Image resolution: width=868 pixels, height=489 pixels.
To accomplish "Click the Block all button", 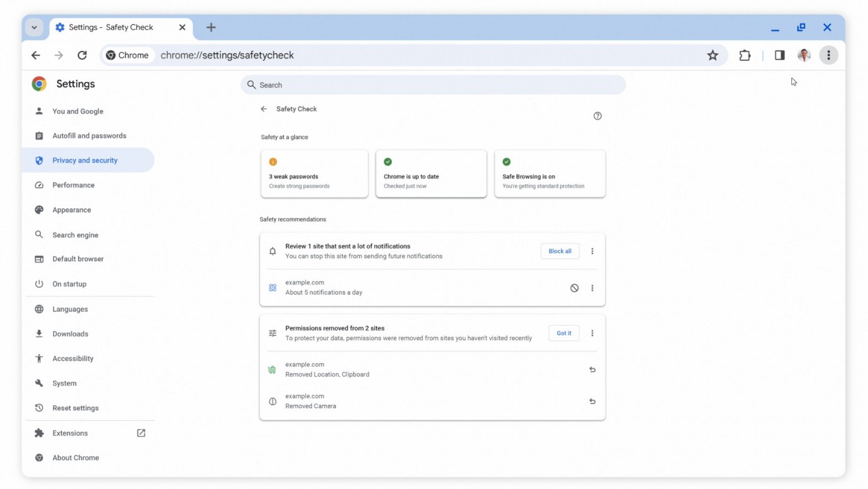I will pyautogui.click(x=559, y=251).
